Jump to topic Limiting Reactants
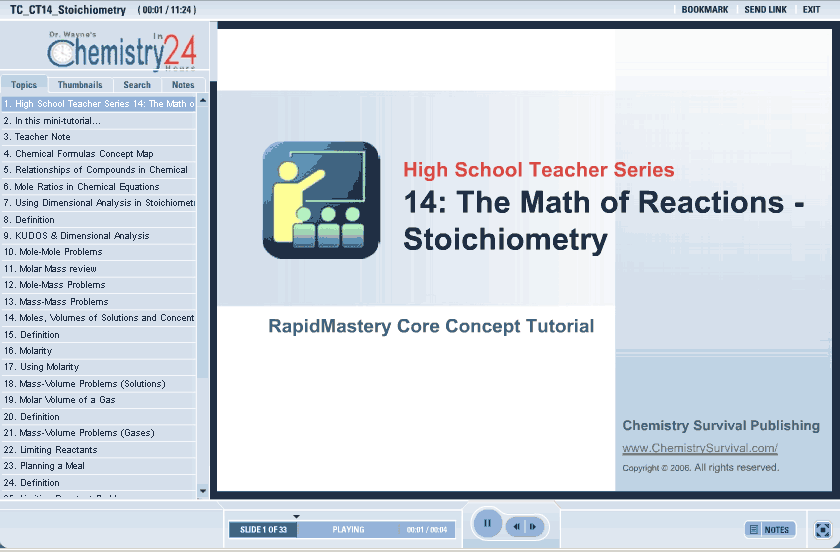Screen dimensions: 840x552 tap(58, 450)
